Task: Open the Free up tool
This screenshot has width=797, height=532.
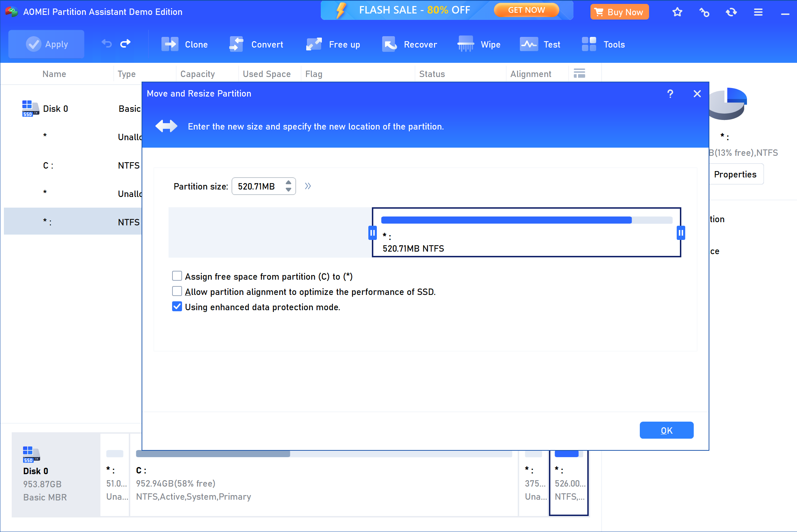Action: coord(333,44)
